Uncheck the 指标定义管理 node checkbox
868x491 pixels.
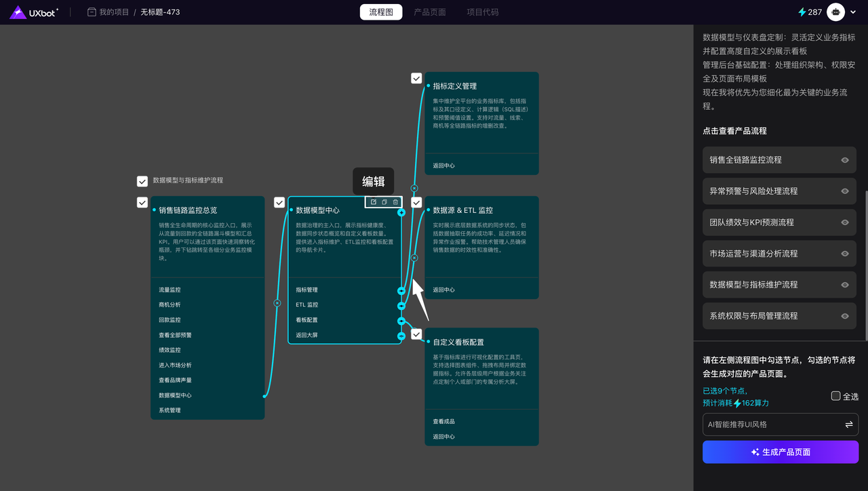[x=416, y=79]
